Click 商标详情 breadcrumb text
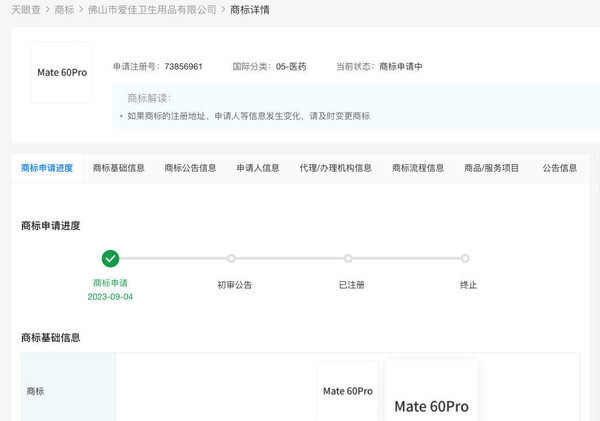The image size is (600, 421). coord(250,10)
